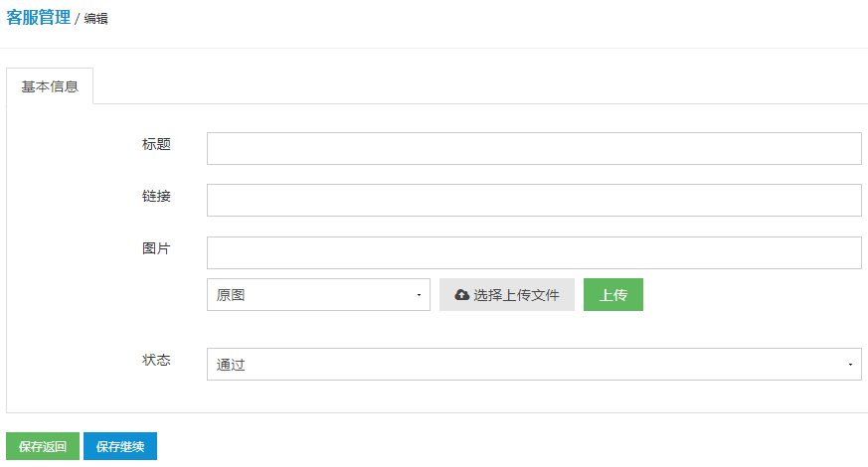Click the 选择上传文件 button
Screen dimensions: 868x467
click(x=506, y=294)
